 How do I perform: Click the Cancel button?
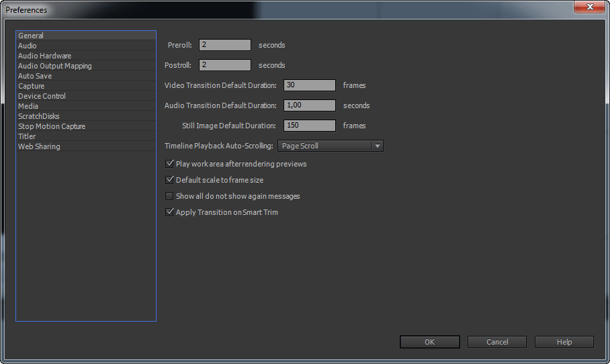coord(496,342)
